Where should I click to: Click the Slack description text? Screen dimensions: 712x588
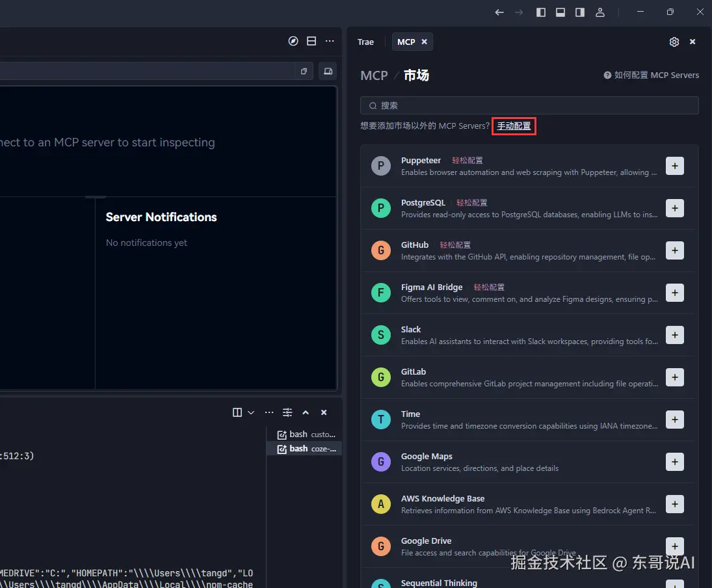tap(529, 341)
